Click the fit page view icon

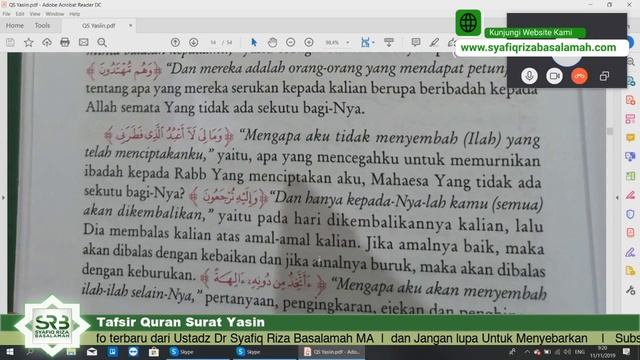(x=365, y=42)
